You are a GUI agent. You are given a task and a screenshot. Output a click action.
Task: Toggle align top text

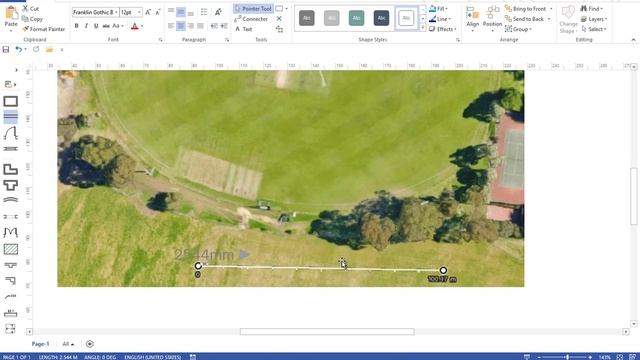click(171, 11)
